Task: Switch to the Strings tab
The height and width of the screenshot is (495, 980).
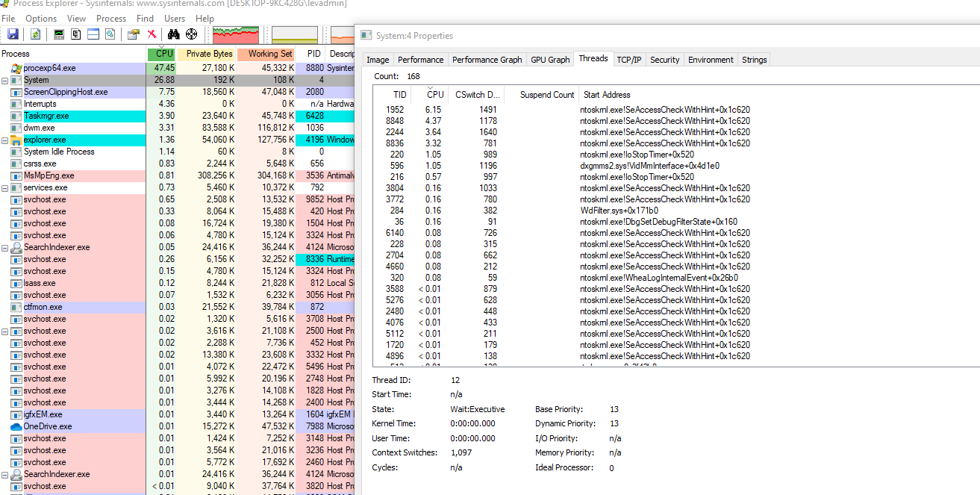Action: (x=754, y=60)
